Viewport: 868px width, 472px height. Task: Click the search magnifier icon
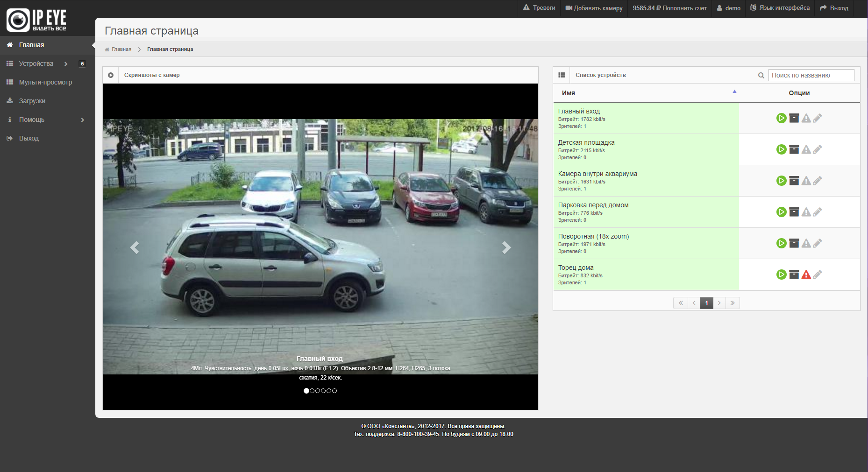coord(761,75)
